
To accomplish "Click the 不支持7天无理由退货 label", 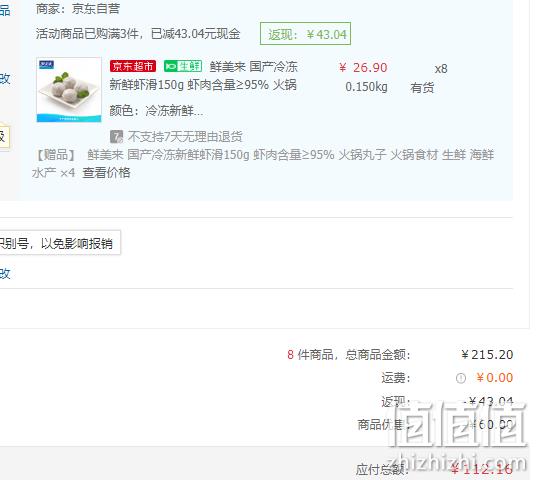I will coord(185,137).
